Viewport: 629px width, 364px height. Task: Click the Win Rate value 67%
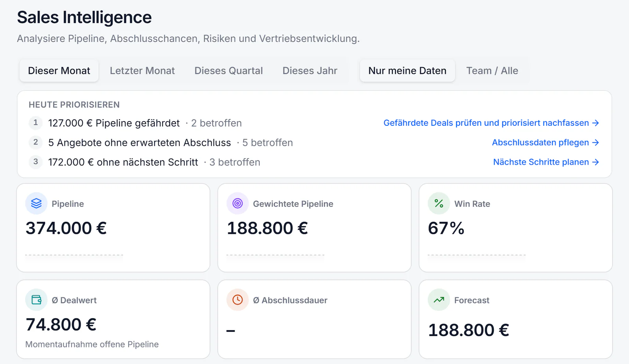point(446,228)
